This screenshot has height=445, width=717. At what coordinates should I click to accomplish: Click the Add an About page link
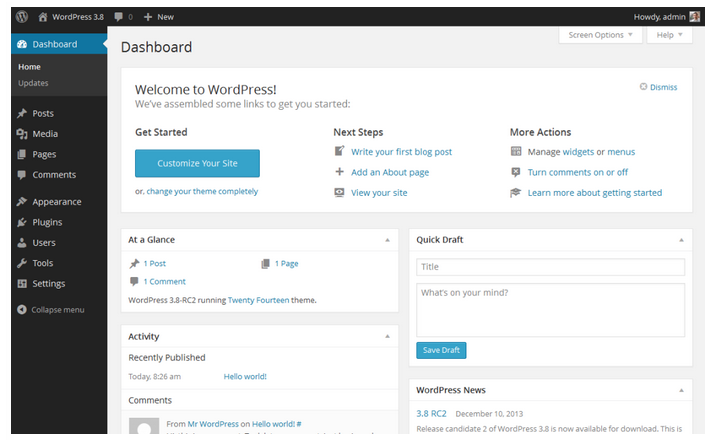pos(390,172)
